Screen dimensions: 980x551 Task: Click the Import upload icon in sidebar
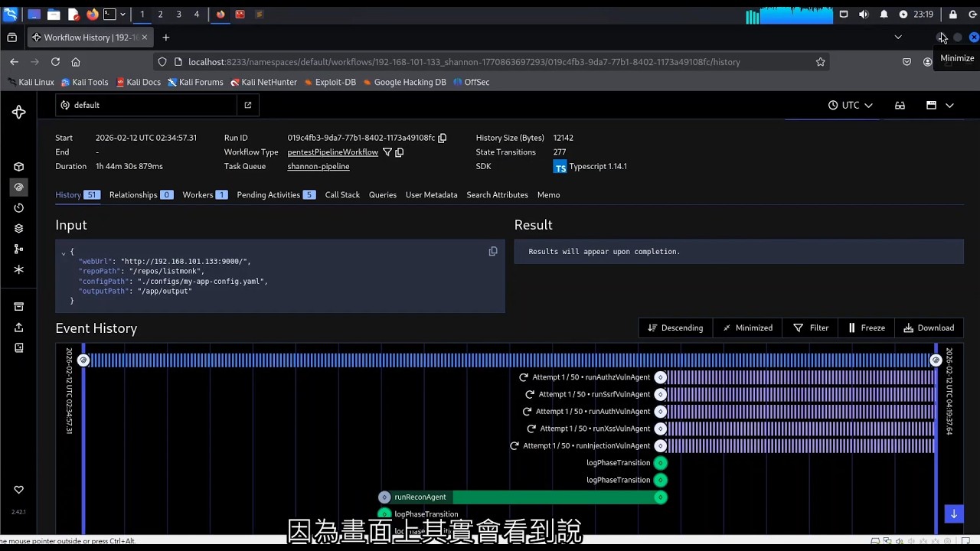coord(18,328)
